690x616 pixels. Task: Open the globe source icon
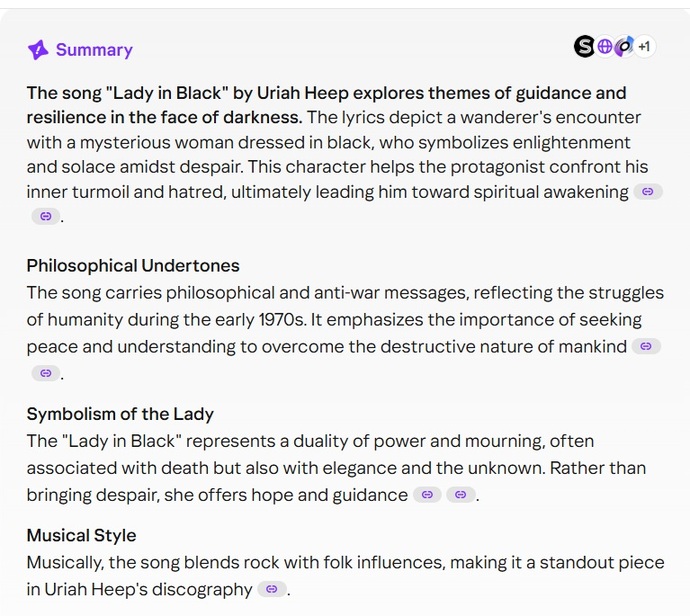605,46
